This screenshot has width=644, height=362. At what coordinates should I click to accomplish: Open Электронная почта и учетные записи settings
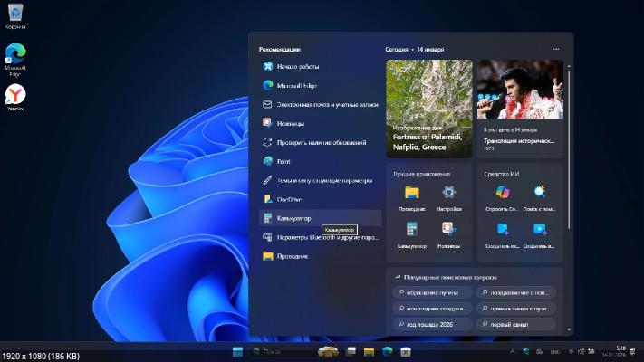pos(326,104)
